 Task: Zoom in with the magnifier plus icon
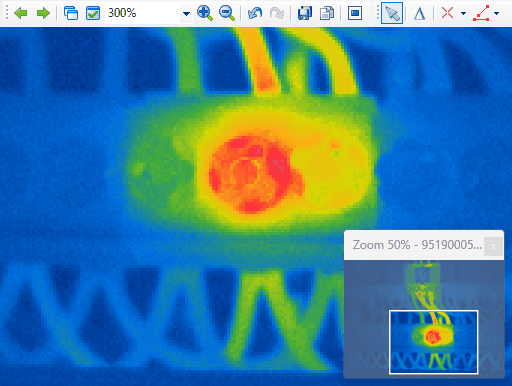point(205,13)
